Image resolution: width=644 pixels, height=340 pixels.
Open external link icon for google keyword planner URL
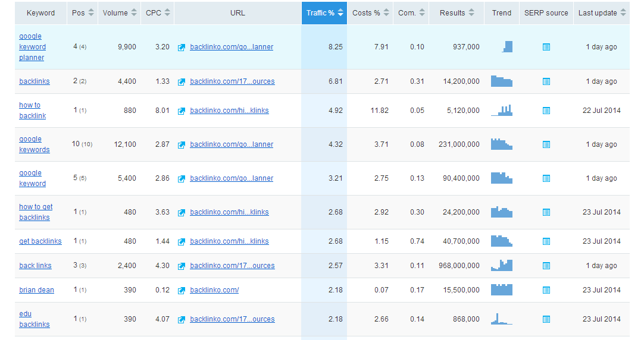[x=182, y=48]
